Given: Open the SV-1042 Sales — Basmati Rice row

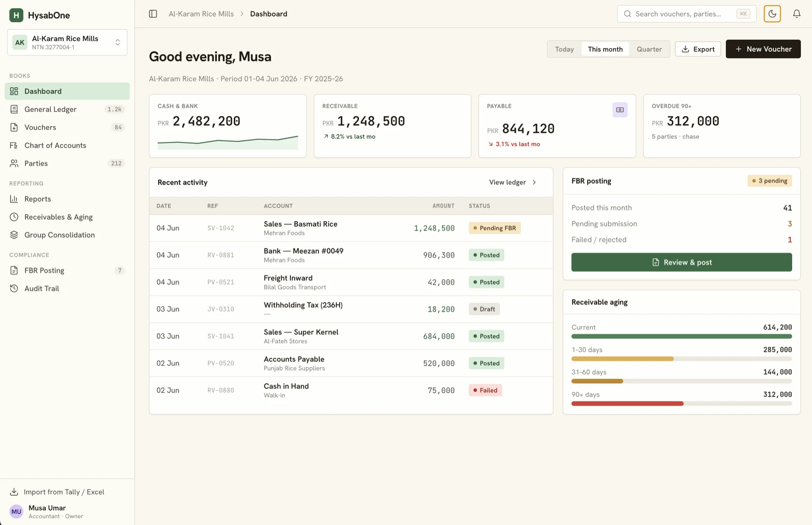Looking at the screenshot, I should 351,228.
